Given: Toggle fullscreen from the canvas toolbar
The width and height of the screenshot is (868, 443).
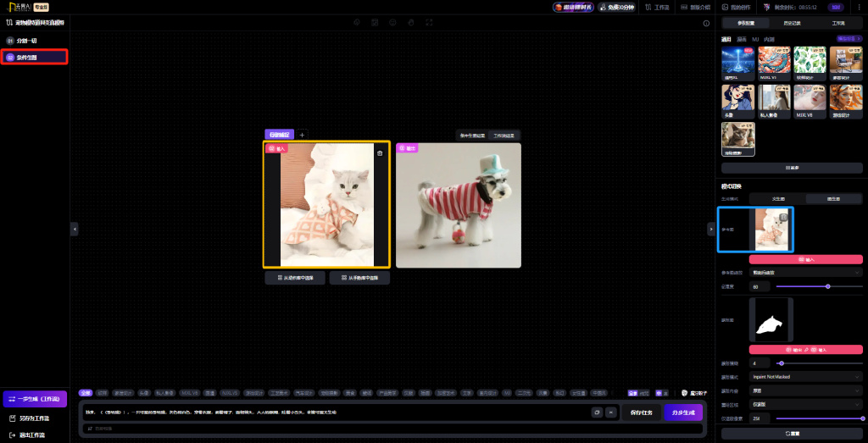Looking at the screenshot, I should point(429,23).
